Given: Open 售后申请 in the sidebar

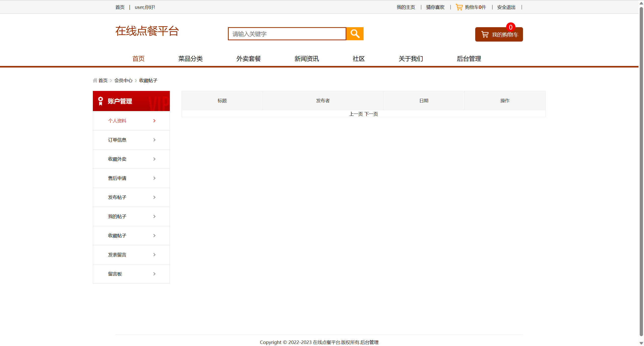Looking at the screenshot, I should (x=117, y=178).
